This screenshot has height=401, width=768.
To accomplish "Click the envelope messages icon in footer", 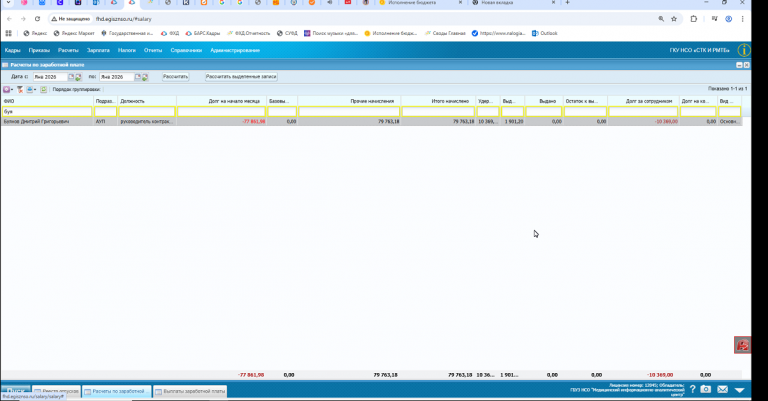I will [722, 389].
